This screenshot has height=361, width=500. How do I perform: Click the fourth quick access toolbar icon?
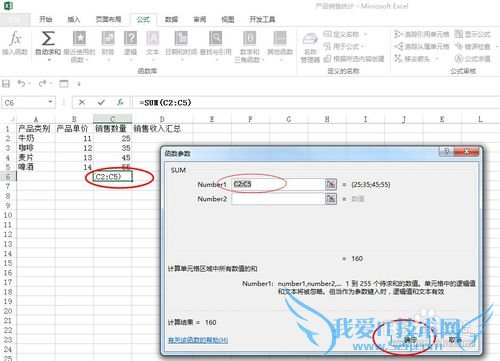click(64, 83)
